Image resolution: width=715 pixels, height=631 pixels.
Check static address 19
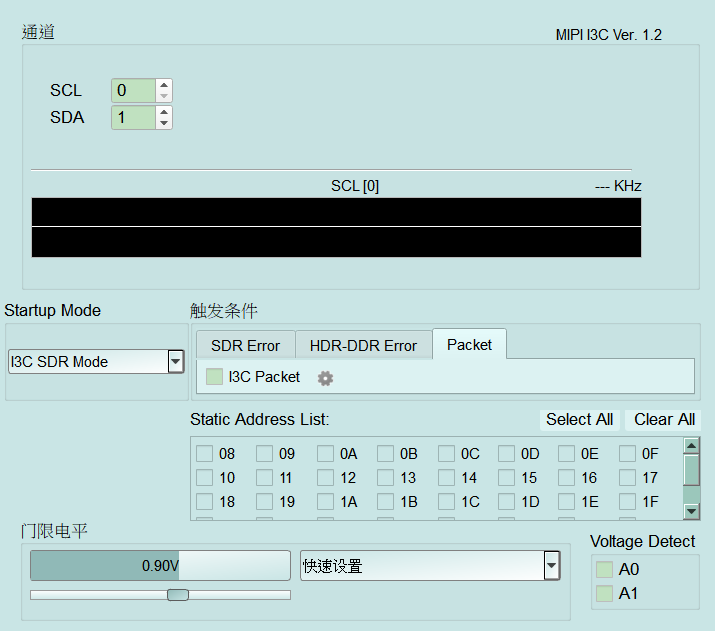(x=264, y=502)
